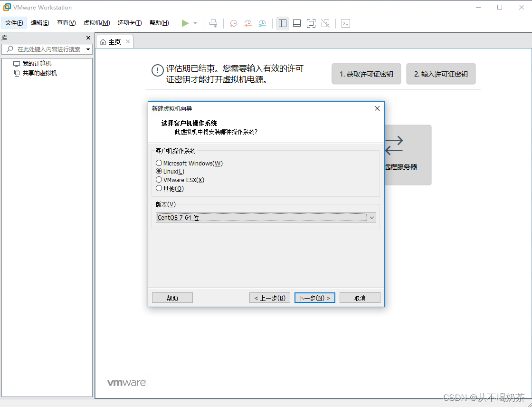Click the take snapshot clock icon
Image resolution: width=532 pixels, height=407 pixels.
(x=233, y=23)
